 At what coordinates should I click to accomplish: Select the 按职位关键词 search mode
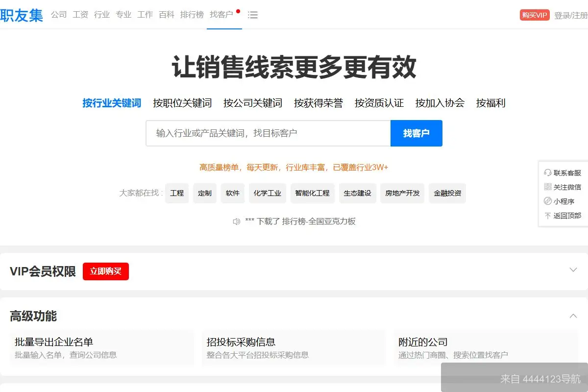click(x=182, y=103)
